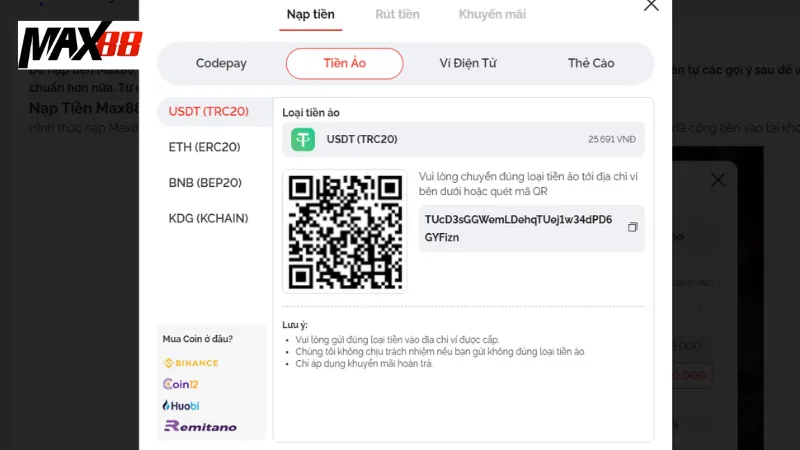Switch to the Rút tiền tab

397,14
